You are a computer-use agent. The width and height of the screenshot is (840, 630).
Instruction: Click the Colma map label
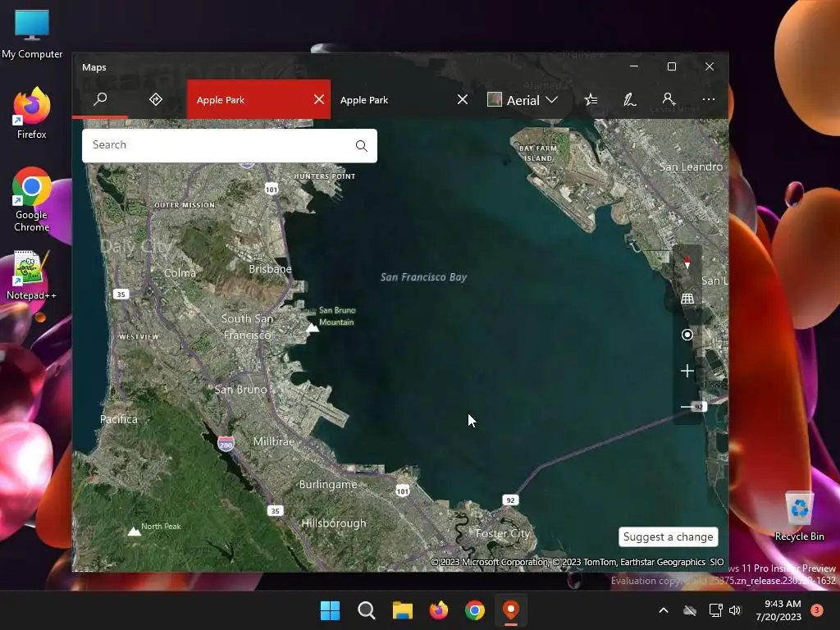tap(180, 272)
